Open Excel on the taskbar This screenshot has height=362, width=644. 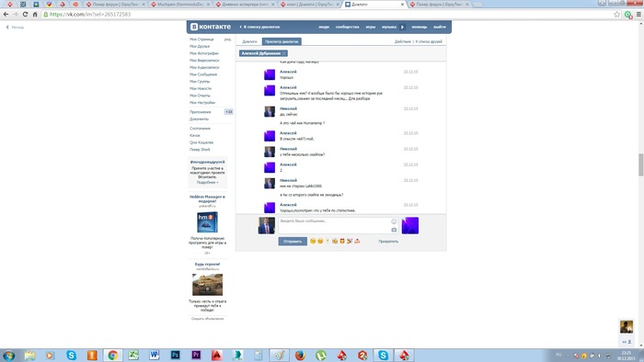pyautogui.click(x=133, y=355)
